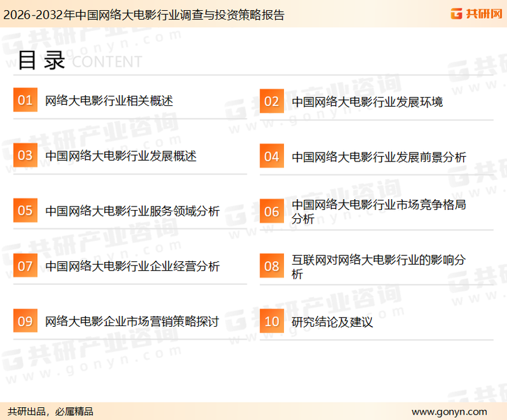507x420 pixels.
Task: Click the orange 09 chapter number box
Action: tap(25, 321)
